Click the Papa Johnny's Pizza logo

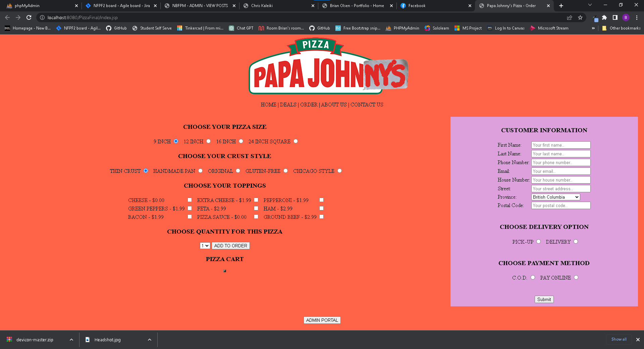point(328,66)
